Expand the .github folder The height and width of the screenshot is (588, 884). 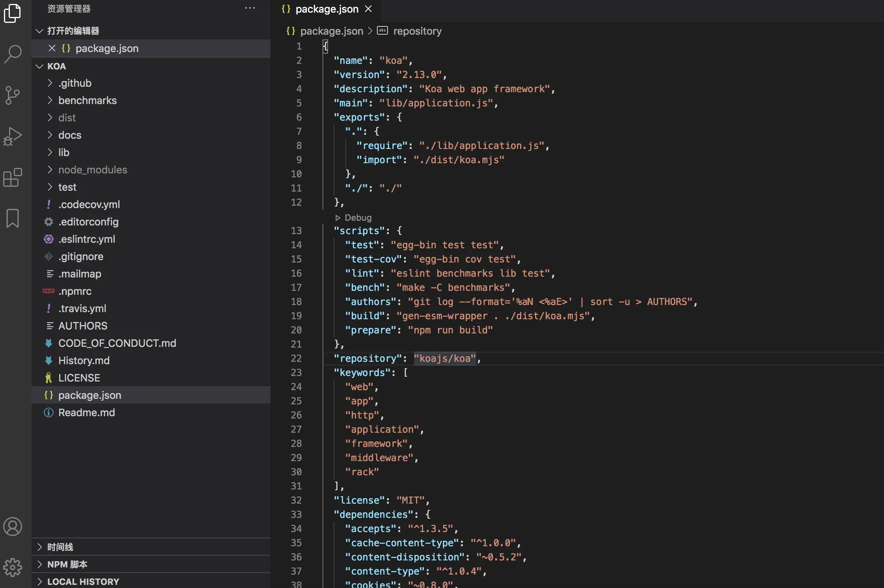coord(75,83)
